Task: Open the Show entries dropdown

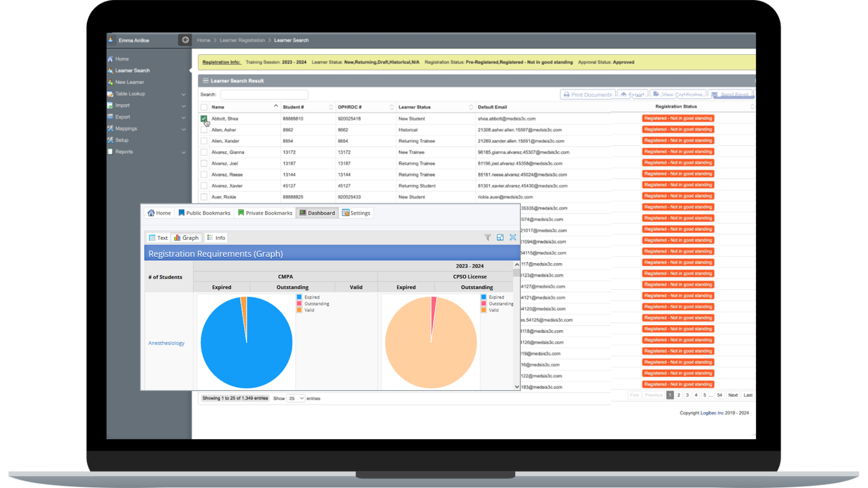Action: click(x=295, y=398)
